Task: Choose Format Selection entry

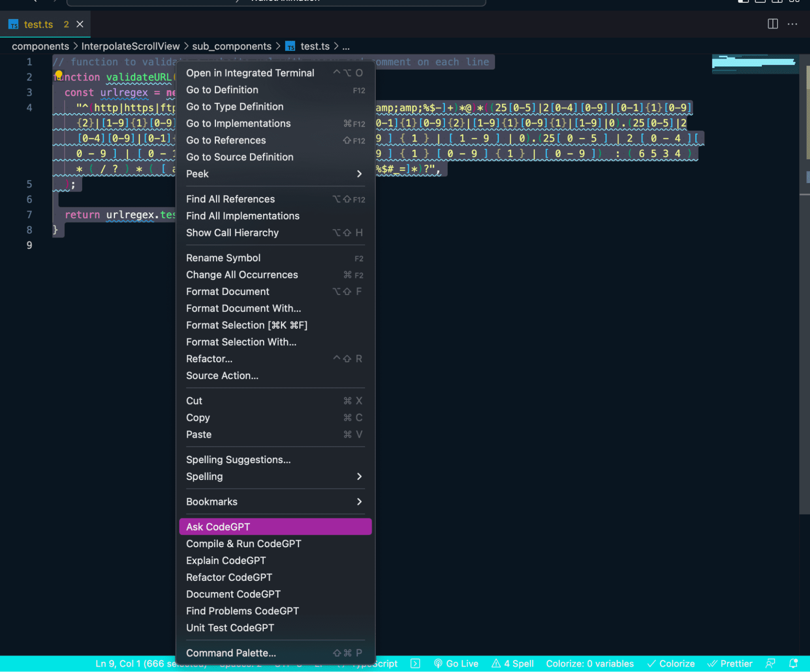Action: (x=275, y=325)
